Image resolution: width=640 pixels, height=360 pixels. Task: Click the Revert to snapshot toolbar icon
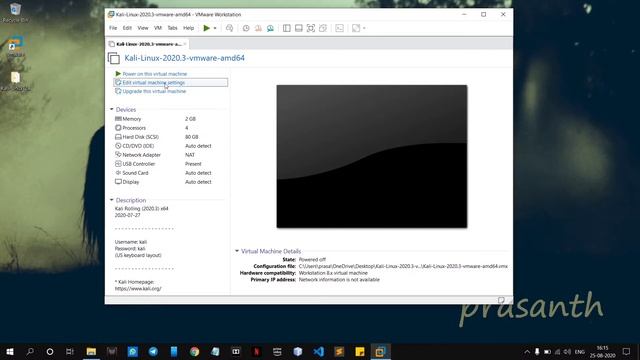(x=258, y=28)
